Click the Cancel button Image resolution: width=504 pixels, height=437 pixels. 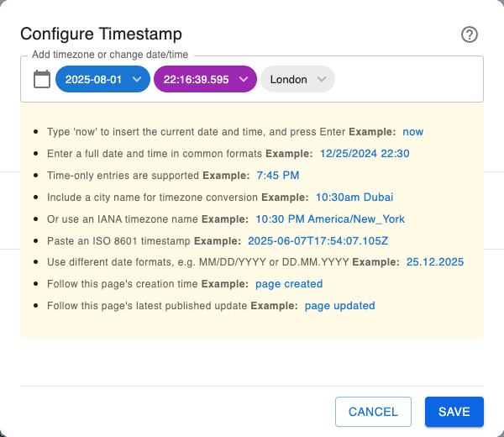pos(373,412)
